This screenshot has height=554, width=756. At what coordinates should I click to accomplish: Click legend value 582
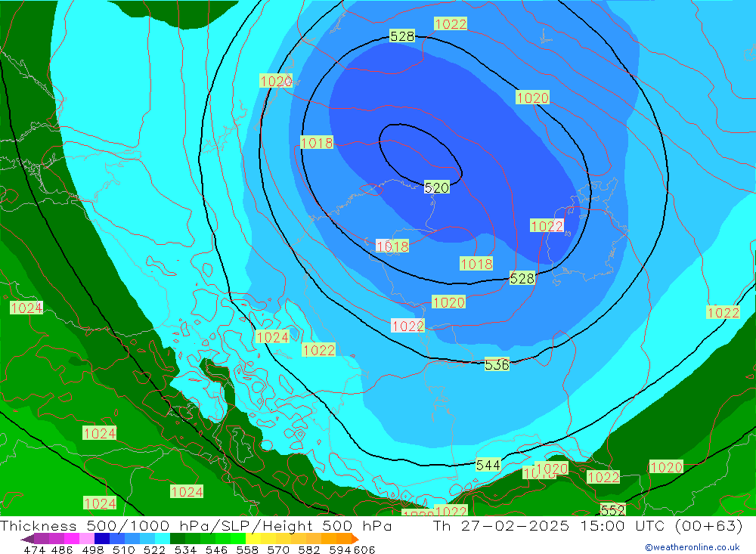pos(308,550)
